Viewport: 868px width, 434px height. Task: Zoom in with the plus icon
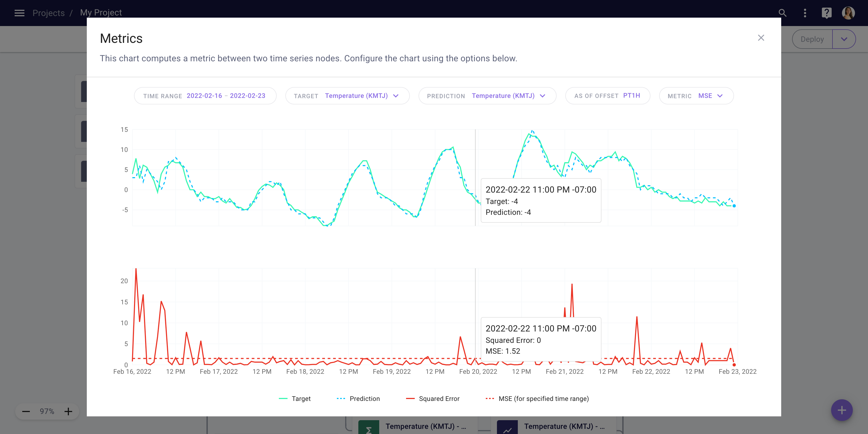point(68,411)
